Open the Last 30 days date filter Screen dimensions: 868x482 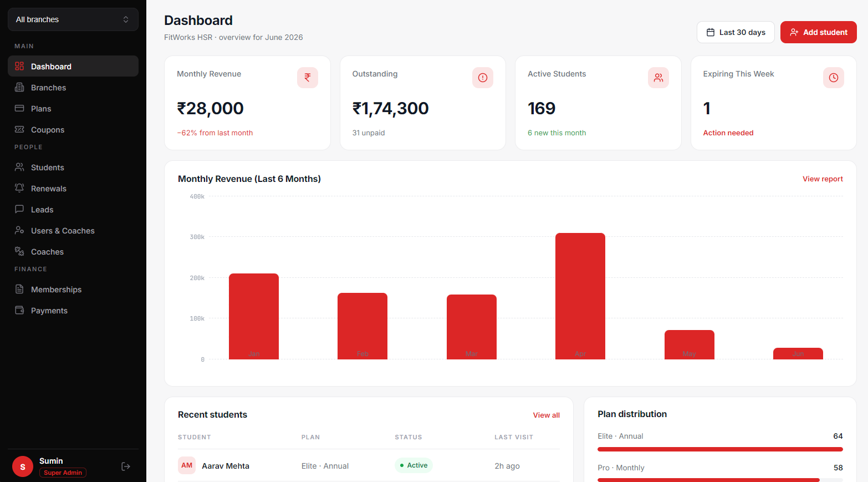(736, 32)
